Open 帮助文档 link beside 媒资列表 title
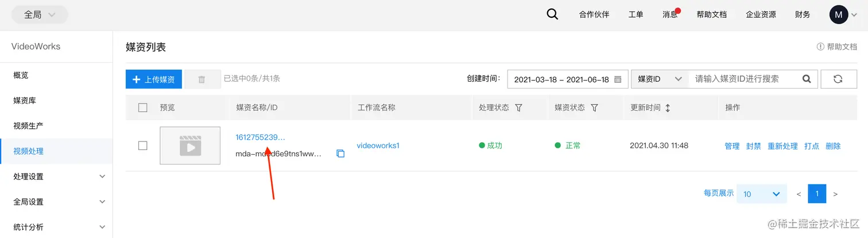868x238 pixels. pos(837,47)
